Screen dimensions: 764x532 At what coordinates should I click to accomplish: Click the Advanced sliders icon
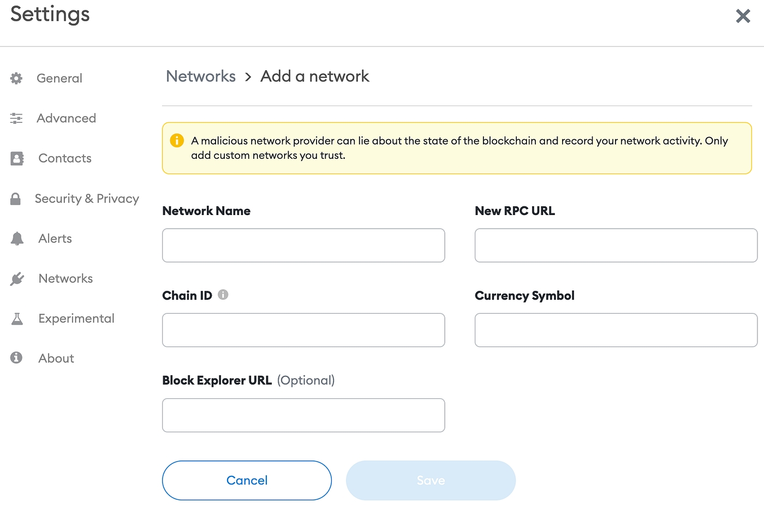tap(16, 118)
